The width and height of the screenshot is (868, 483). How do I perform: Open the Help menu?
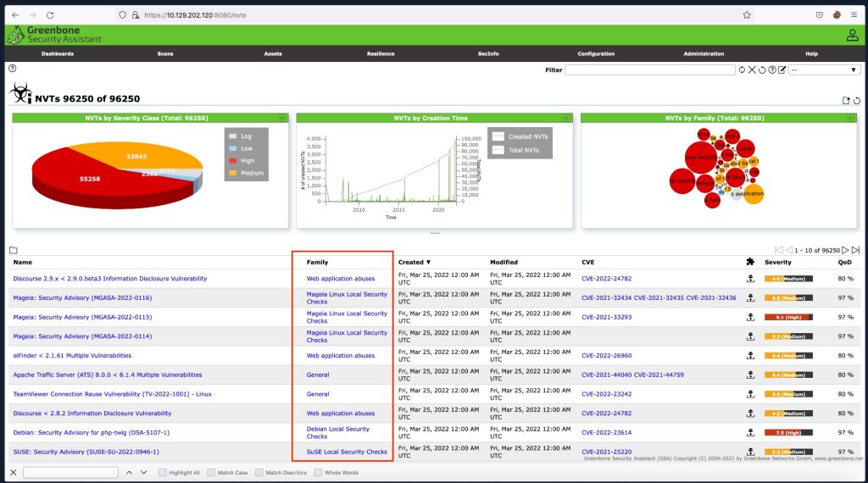[x=811, y=53]
